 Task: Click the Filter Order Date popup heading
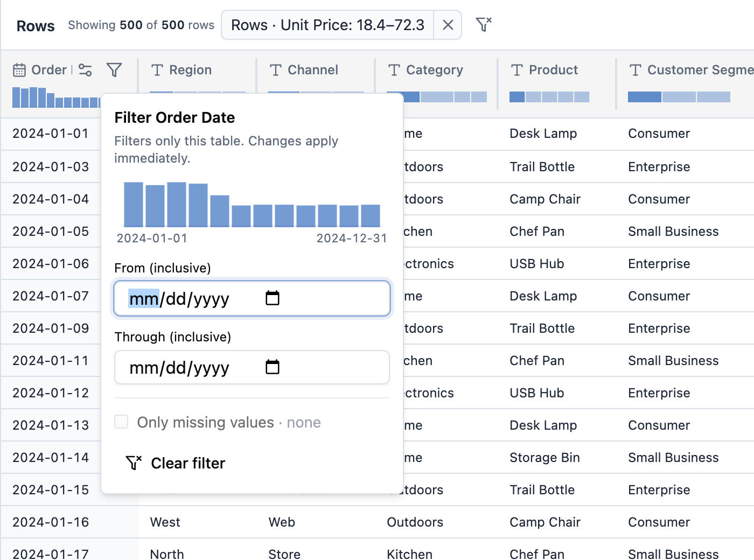(x=174, y=117)
